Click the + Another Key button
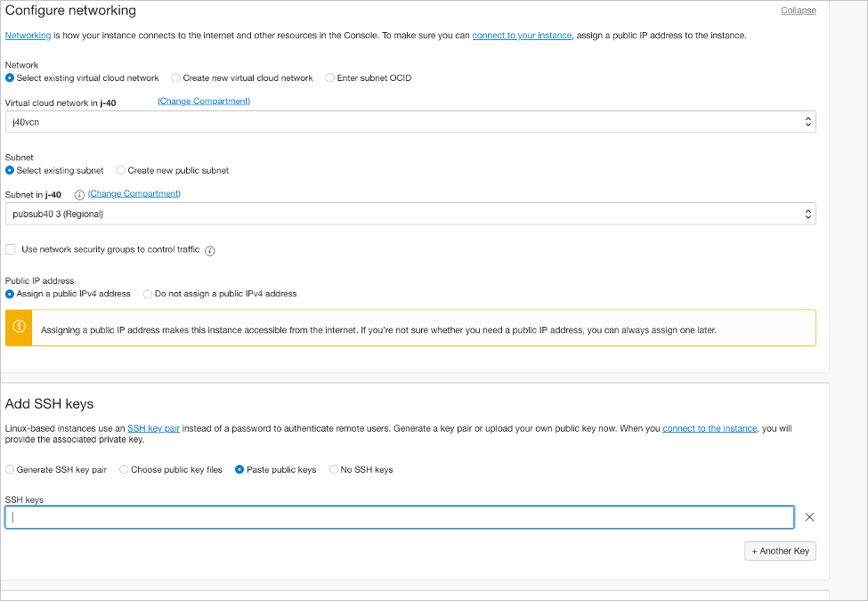Screen dimensions: 868x601 point(780,551)
